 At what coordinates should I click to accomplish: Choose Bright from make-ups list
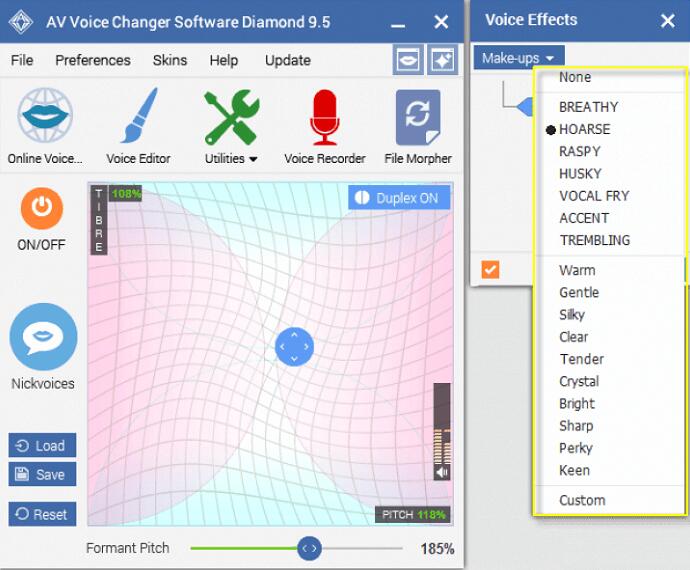(x=576, y=404)
